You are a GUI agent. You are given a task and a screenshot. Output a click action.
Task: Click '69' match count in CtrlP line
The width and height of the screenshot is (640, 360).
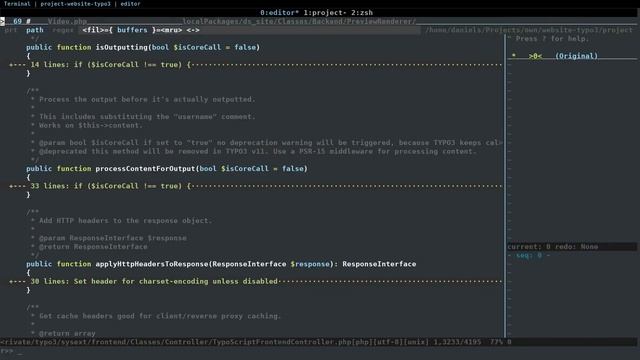click(x=17, y=21)
